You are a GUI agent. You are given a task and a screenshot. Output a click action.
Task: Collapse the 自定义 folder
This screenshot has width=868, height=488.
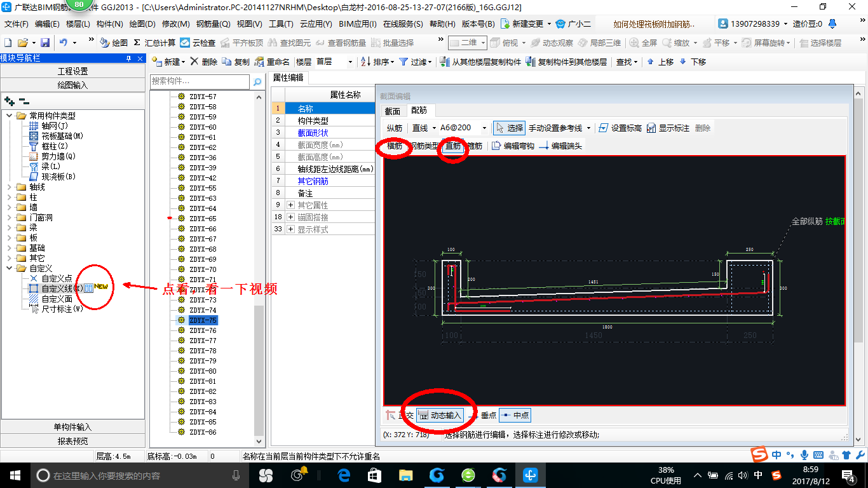[10, 268]
